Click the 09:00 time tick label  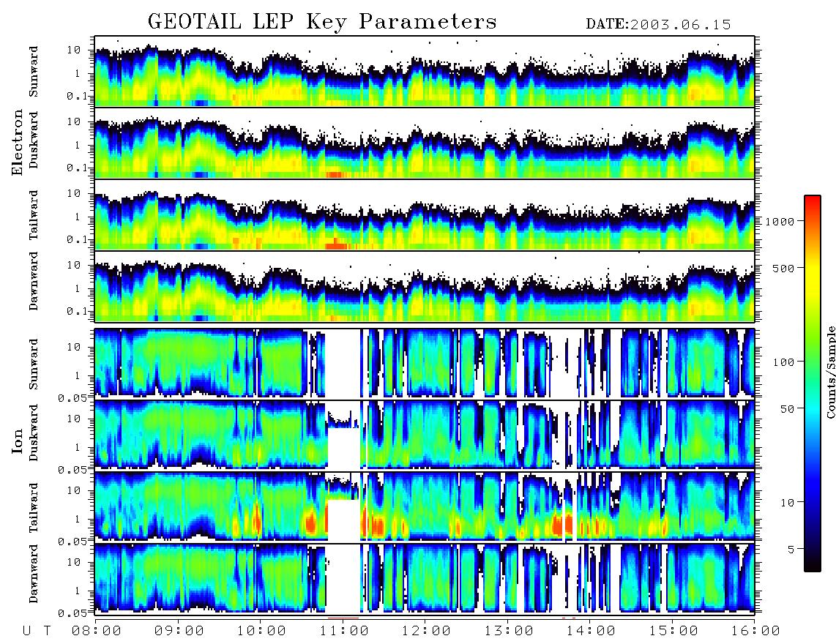coord(179,631)
